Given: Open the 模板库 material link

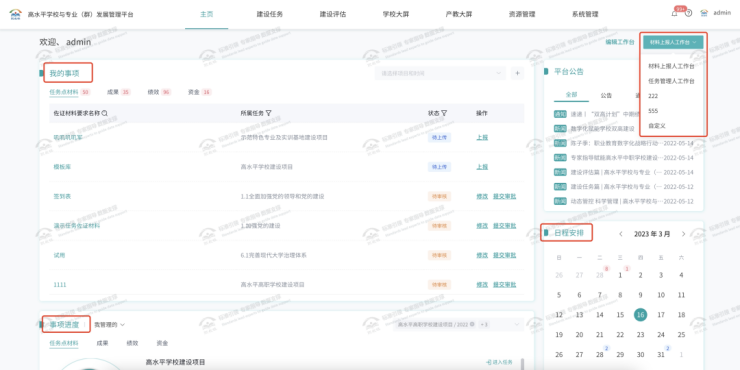Looking at the screenshot, I should click(x=62, y=167).
